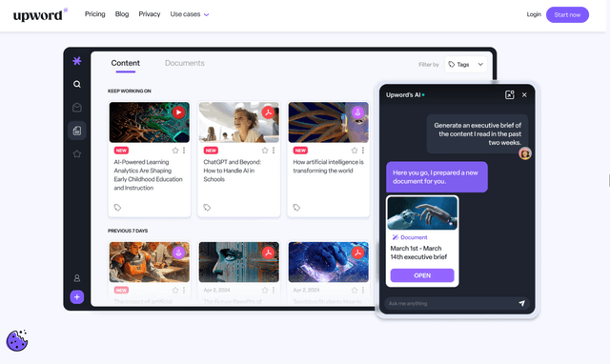Switch to the Content tab
Viewport: 610px width, 364px height.
tap(125, 64)
